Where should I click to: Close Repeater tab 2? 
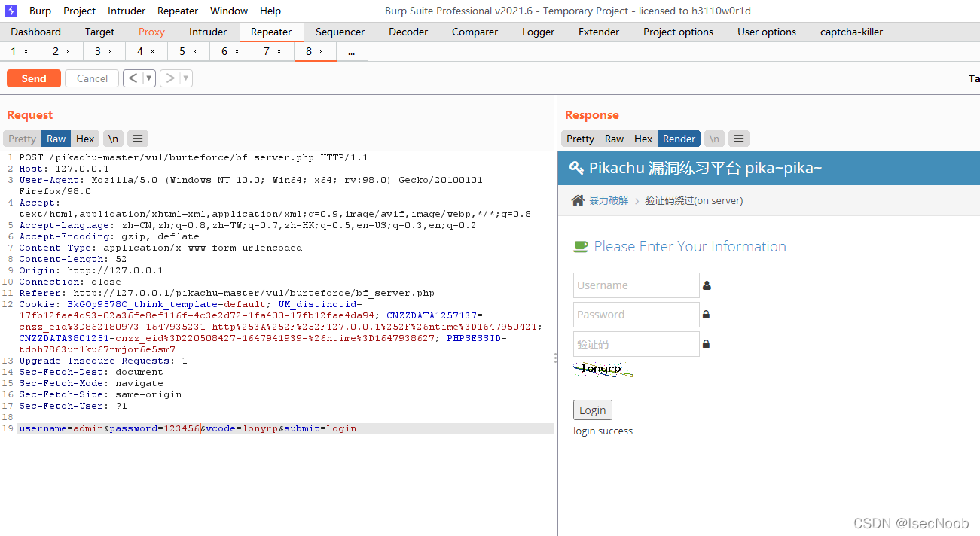click(x=68, y=52)
